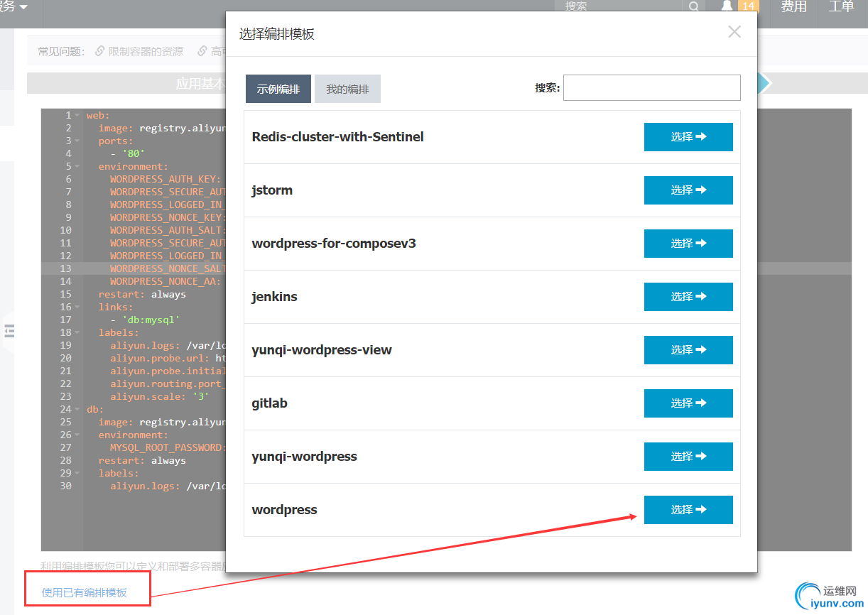Click the 常见问题 label
The image size is (868, 615).
click(x=61, y=51)
